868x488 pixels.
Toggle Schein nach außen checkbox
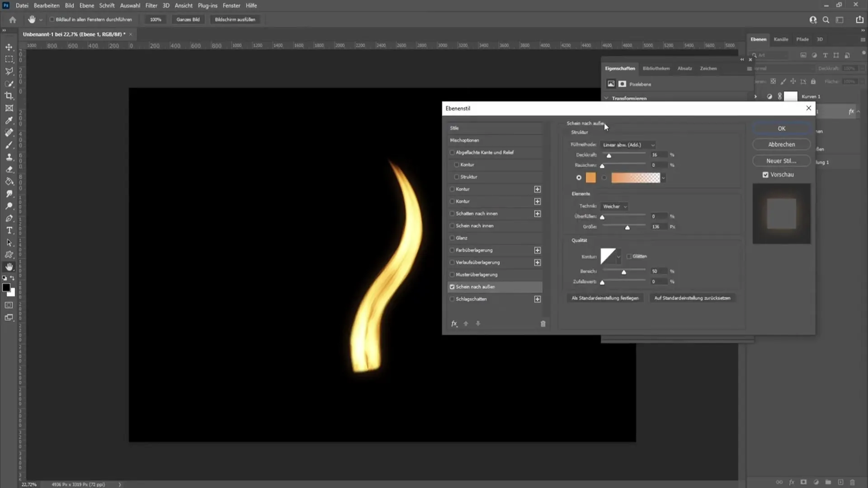(451, 286)
